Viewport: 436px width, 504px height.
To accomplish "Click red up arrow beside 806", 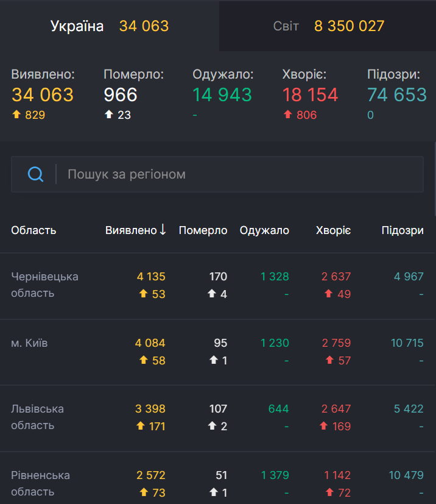I will coord(288,115).
